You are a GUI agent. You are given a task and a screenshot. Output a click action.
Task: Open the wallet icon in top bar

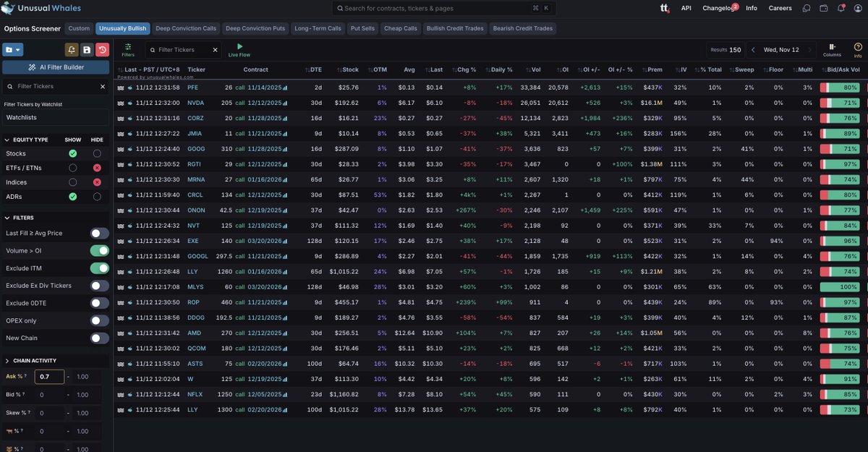pos(824,9)
